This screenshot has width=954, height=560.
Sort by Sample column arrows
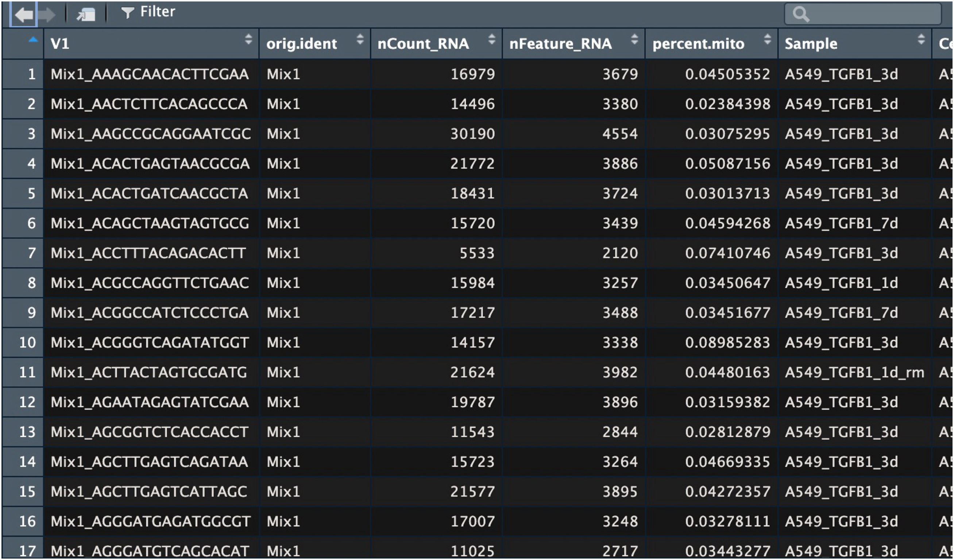(921, 39)
